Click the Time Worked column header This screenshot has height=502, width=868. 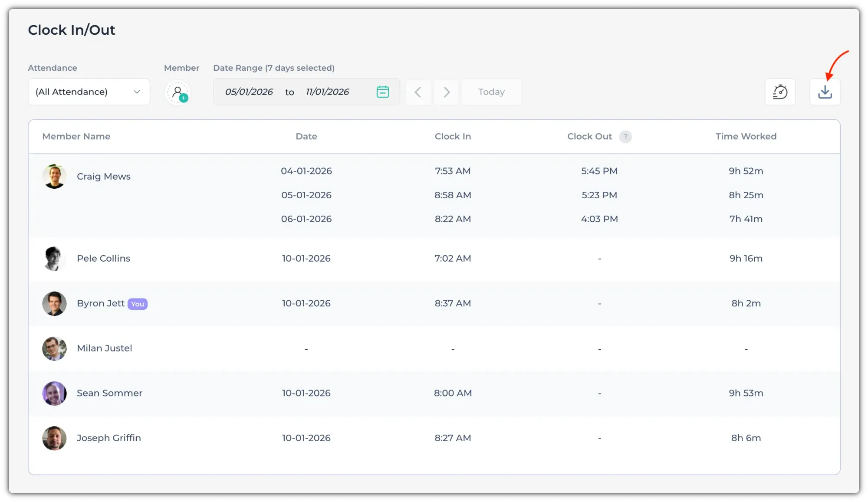746,137
